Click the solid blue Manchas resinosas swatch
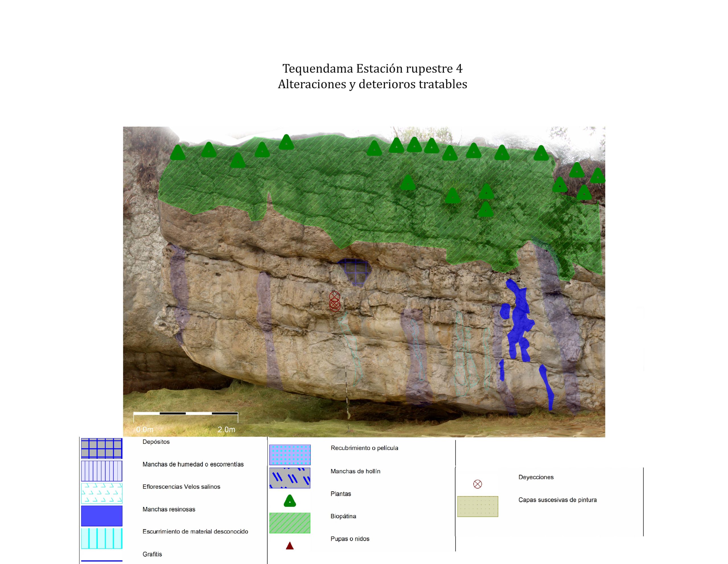Screen dimensions: 728x564 coord(102,516)
